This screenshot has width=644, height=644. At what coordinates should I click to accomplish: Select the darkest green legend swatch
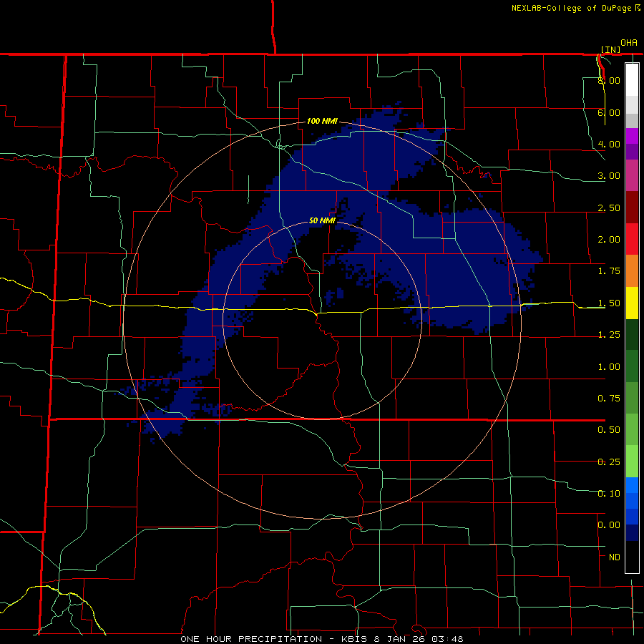[632, 334]
